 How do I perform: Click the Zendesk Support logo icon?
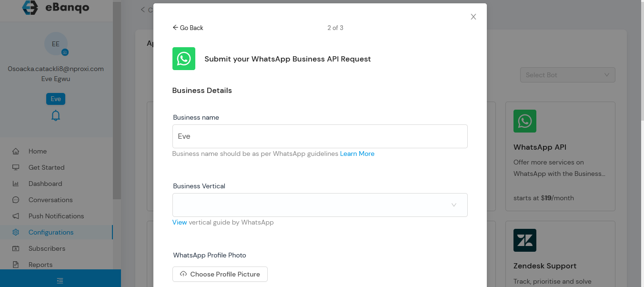[x=524, y=240]
